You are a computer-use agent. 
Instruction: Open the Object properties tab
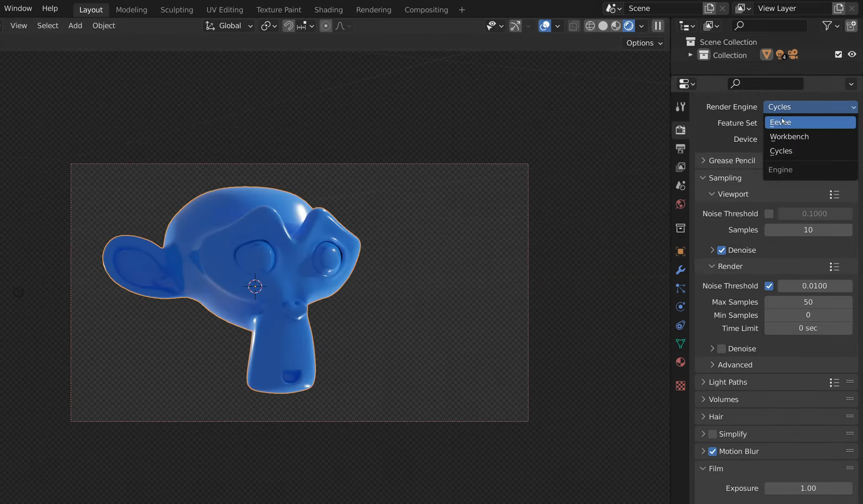(x=680, y=251)
